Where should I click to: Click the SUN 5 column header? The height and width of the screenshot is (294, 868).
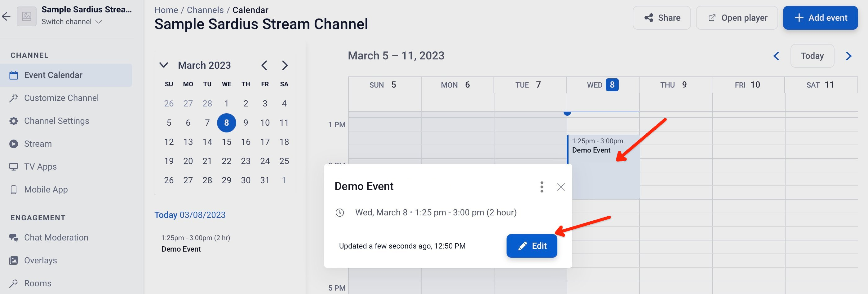[384, 85]
